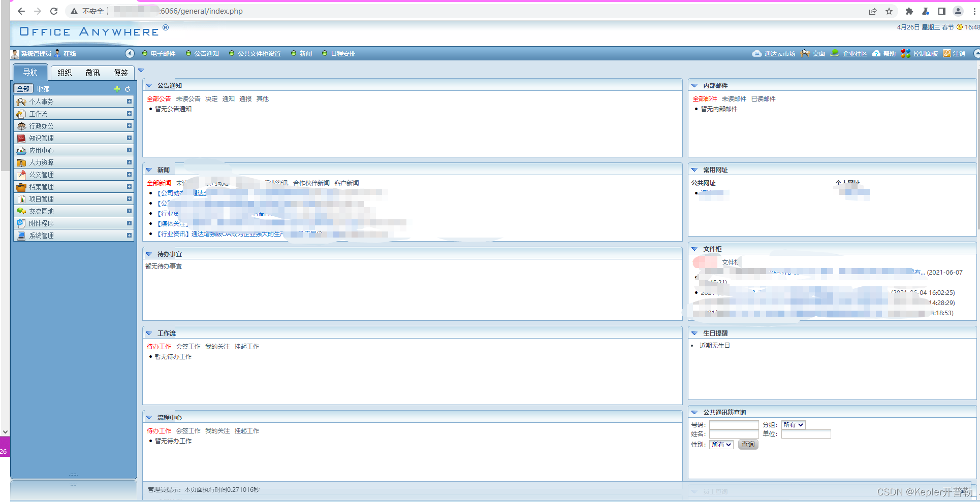Click the 查询 button
This screenshot has width=980, height=502.
748,444
